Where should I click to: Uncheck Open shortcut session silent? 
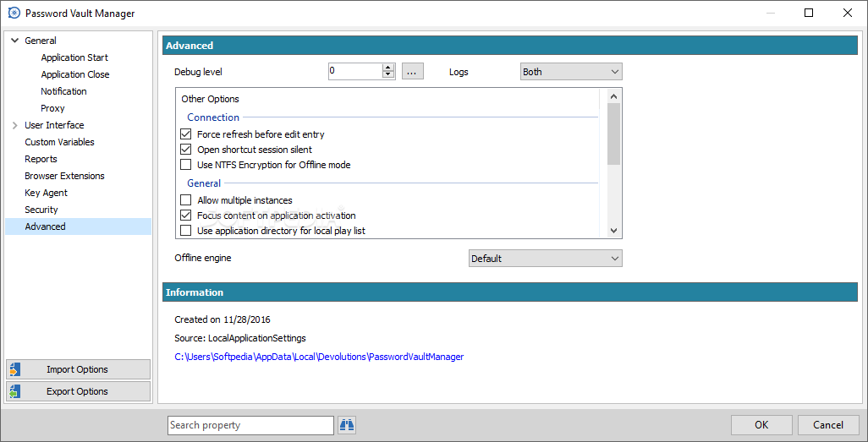coord(186,150)
